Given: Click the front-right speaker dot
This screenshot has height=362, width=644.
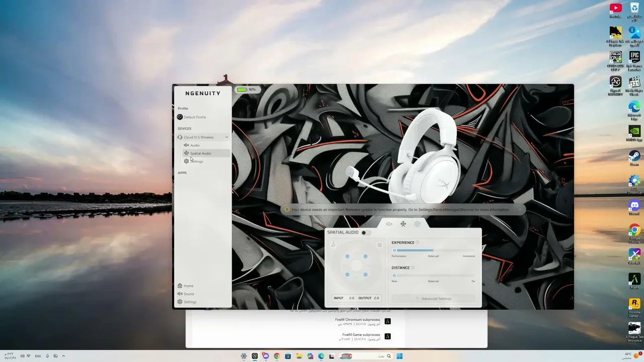Looking at the screenshot, I should pos(365,256).
